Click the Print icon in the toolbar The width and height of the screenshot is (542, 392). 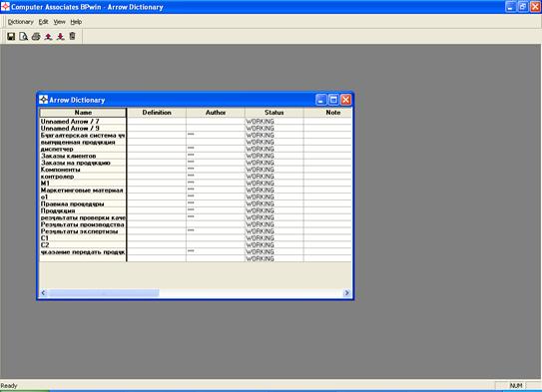pyautogui.click(x=36, y=36)
